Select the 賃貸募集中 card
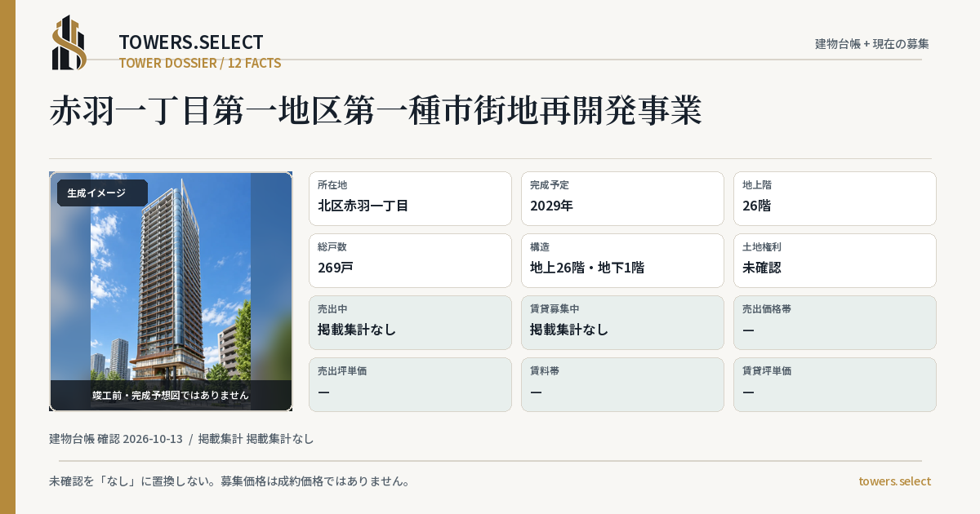The height and width of the screenshot is (514, 980). click(622, 322)
